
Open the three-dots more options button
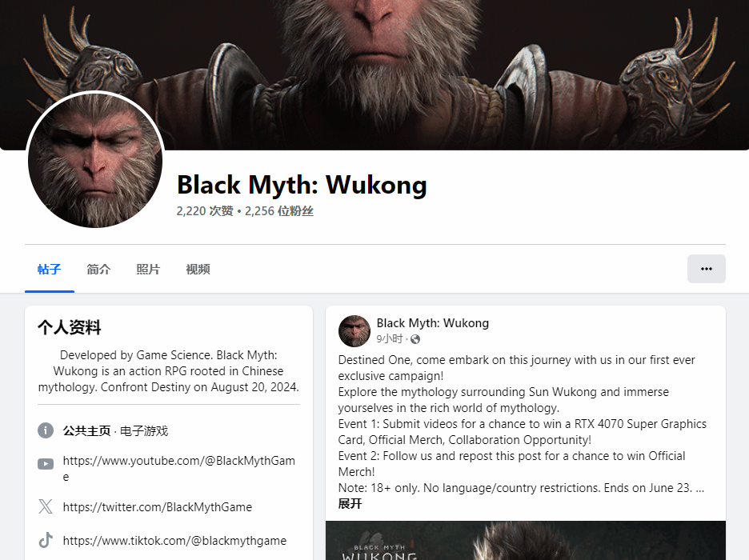(x=706, y=269)
